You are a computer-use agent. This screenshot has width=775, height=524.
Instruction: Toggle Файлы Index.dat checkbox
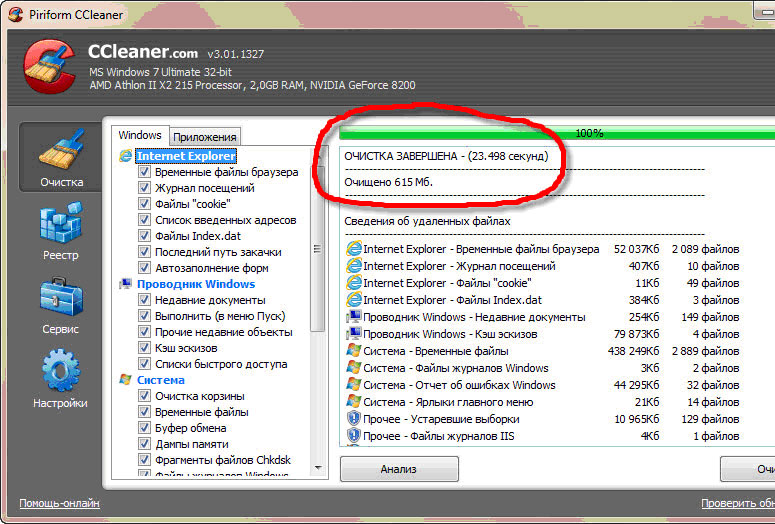pyautogui.click(x=144, y=236)
